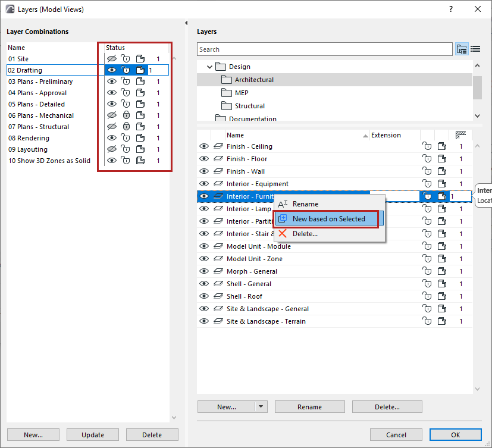Viewport: 492px width, 448px height.
Task: Click the layer Search field
Action: [325, 49]
